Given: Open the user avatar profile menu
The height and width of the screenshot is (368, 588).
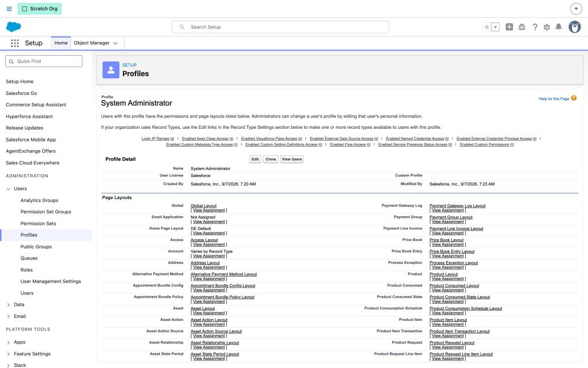Looking at the screenshot, I should (574, 27).
